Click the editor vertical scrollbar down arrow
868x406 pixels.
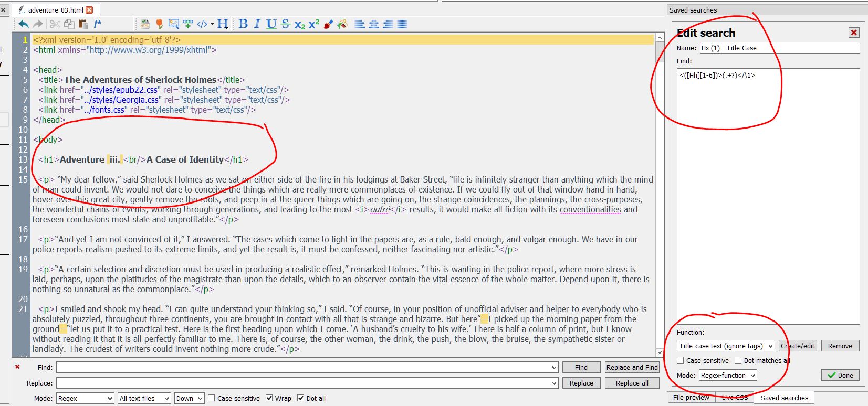coord(660,352)
